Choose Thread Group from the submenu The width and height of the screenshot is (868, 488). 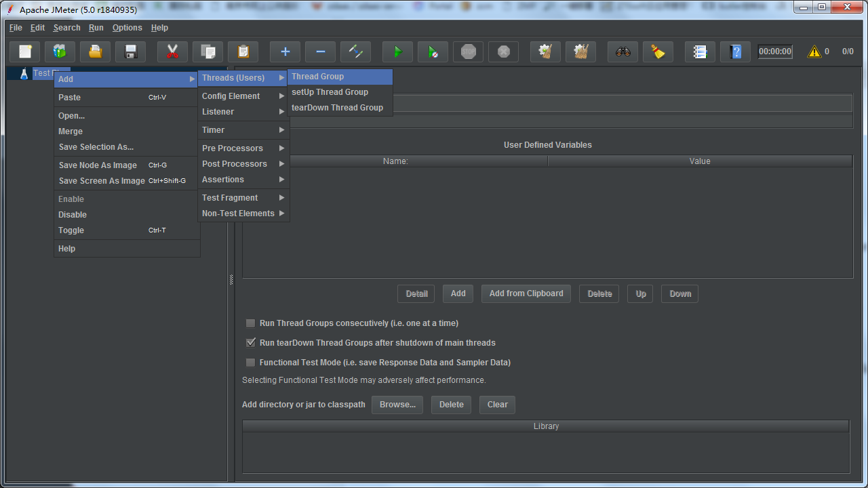pyautogui.click(x=340, y=77)
